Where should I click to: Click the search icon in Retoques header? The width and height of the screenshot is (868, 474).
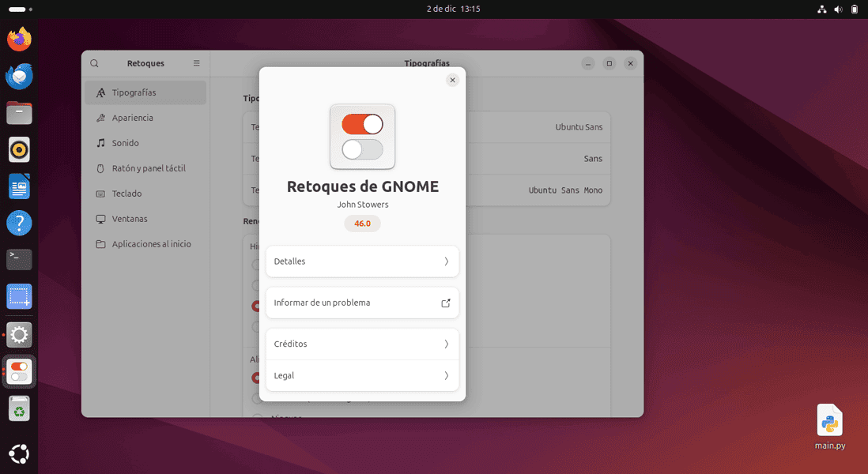[94, 63]
